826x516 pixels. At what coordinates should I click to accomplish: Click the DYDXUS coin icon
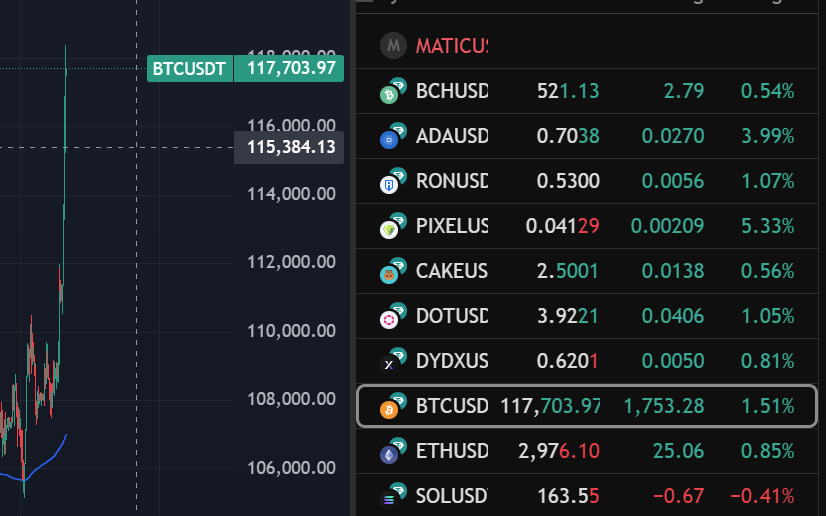click(x=393, y=361)
